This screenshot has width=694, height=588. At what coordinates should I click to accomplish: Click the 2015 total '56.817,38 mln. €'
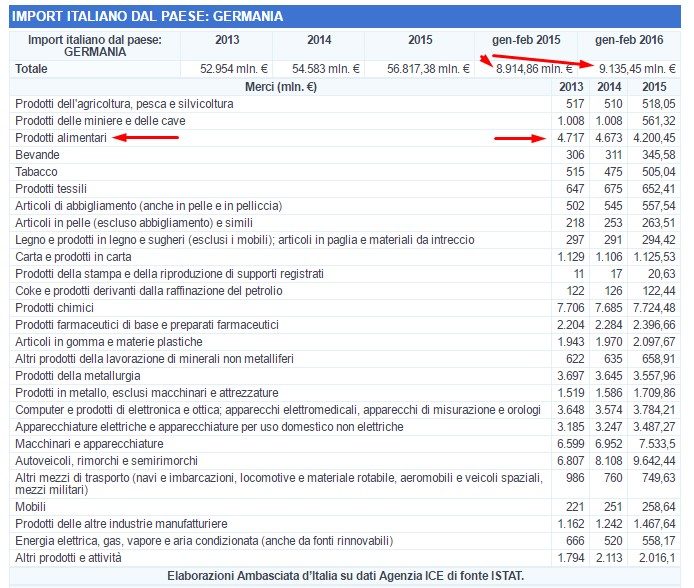[428, 69]
